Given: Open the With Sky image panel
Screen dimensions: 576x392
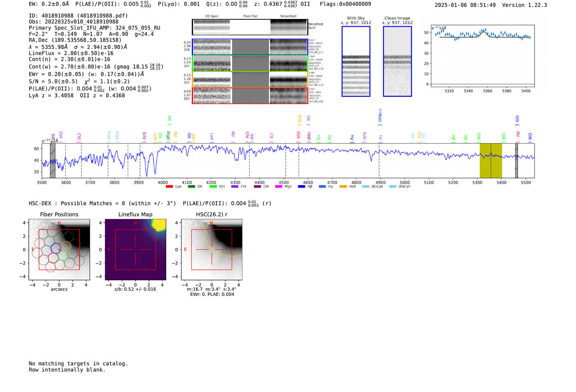Looking at the screenshot, I should [x=356, y=61].
